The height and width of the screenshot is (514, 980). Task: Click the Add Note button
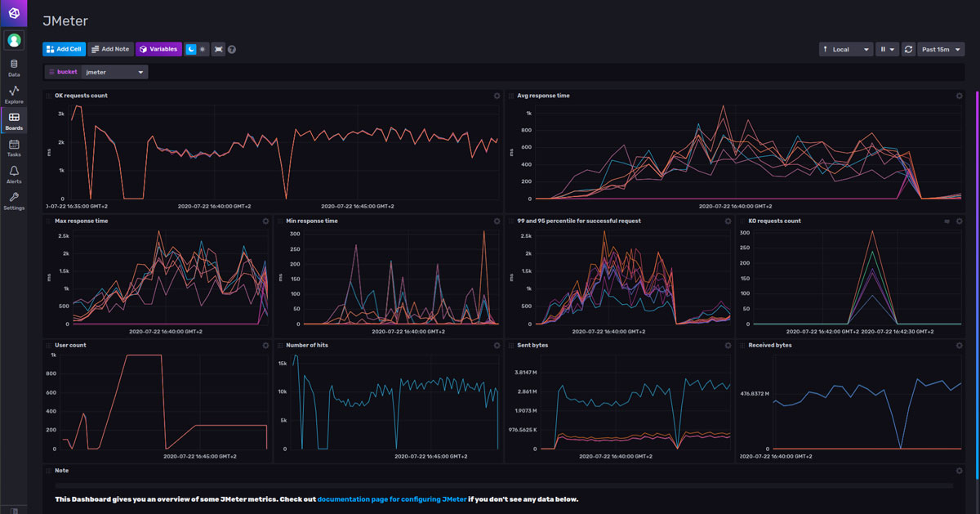click(x=110, y=49)
